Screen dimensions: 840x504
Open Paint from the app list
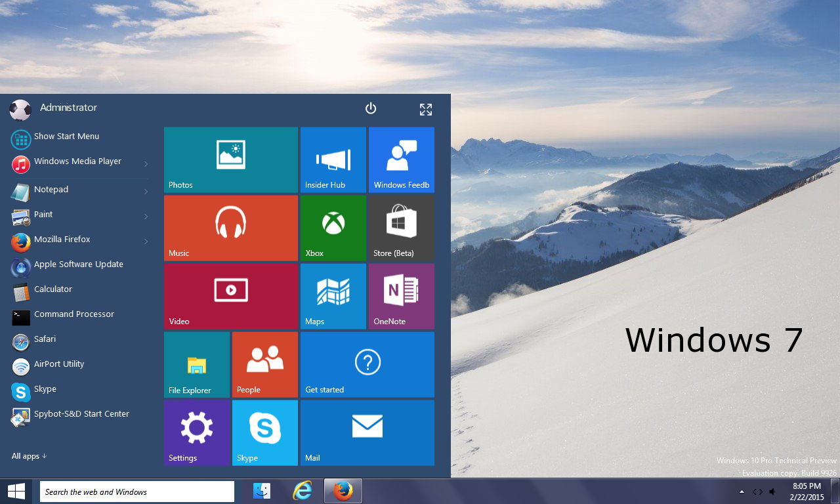79,217
